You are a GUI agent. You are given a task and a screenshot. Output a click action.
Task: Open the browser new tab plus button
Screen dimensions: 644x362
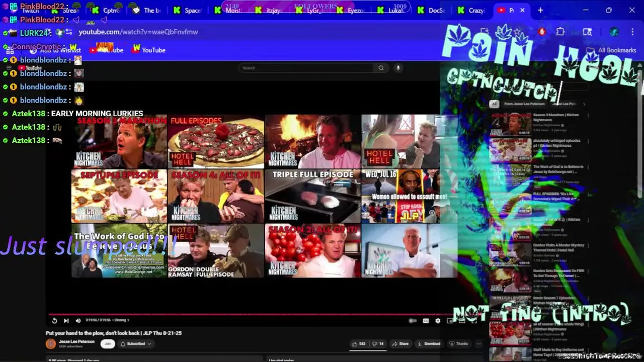540,10
